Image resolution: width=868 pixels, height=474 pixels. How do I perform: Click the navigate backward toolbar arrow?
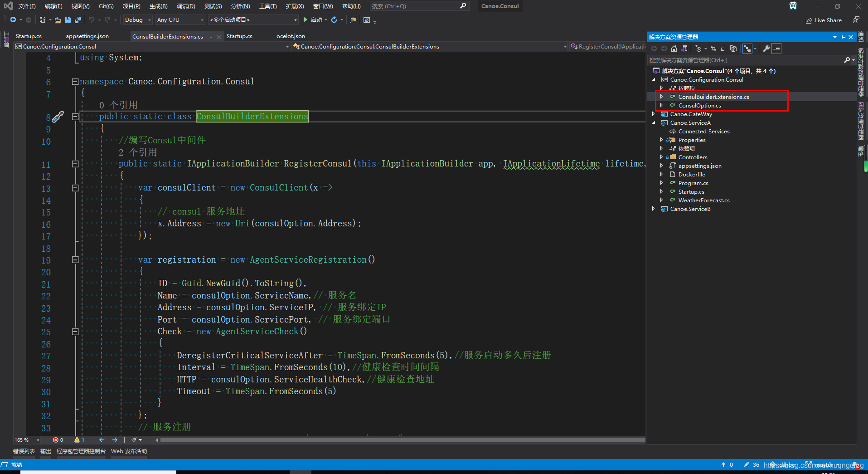coord(13,20)
